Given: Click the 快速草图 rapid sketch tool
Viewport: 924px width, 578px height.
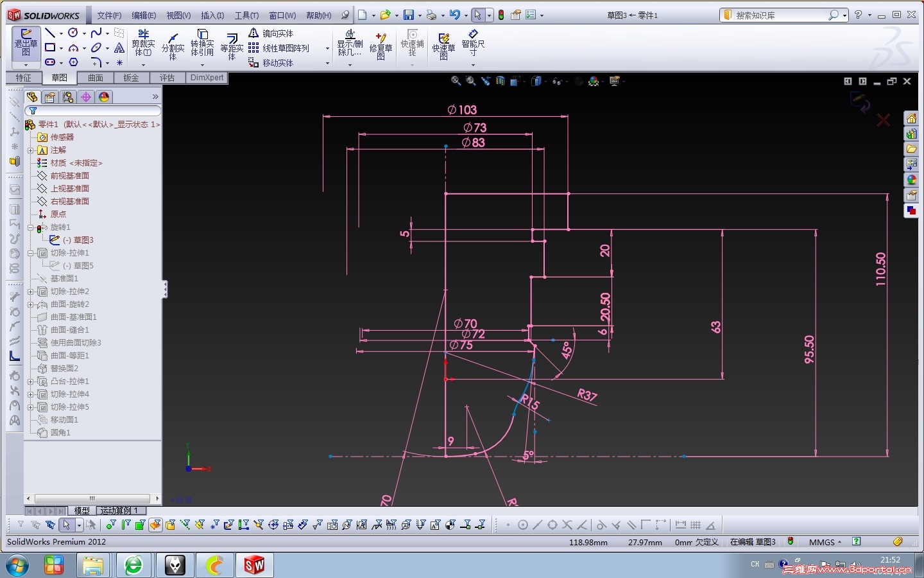Looking at the screenshot, I should pos(443,46).
